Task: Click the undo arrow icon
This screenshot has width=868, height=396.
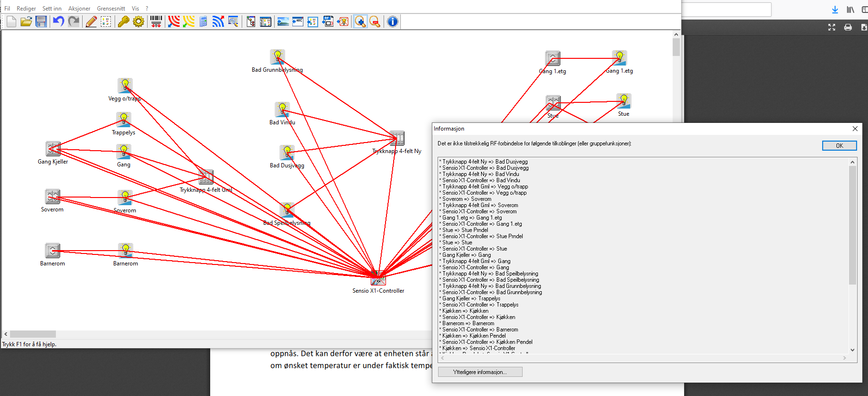Action: coord(58,22)
